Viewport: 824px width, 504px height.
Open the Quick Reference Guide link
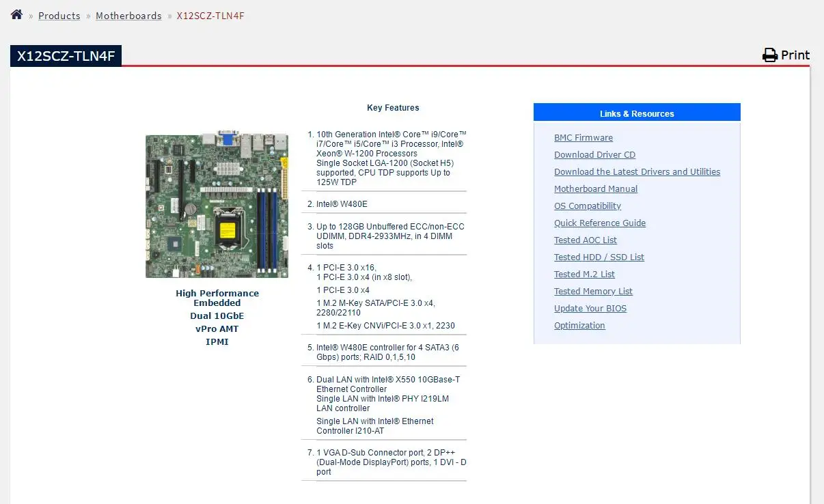(x=600, y=223)
